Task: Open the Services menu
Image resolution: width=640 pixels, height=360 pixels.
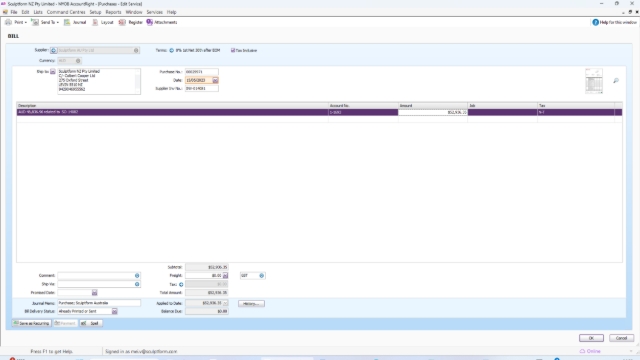Action: tap(154, 12)
